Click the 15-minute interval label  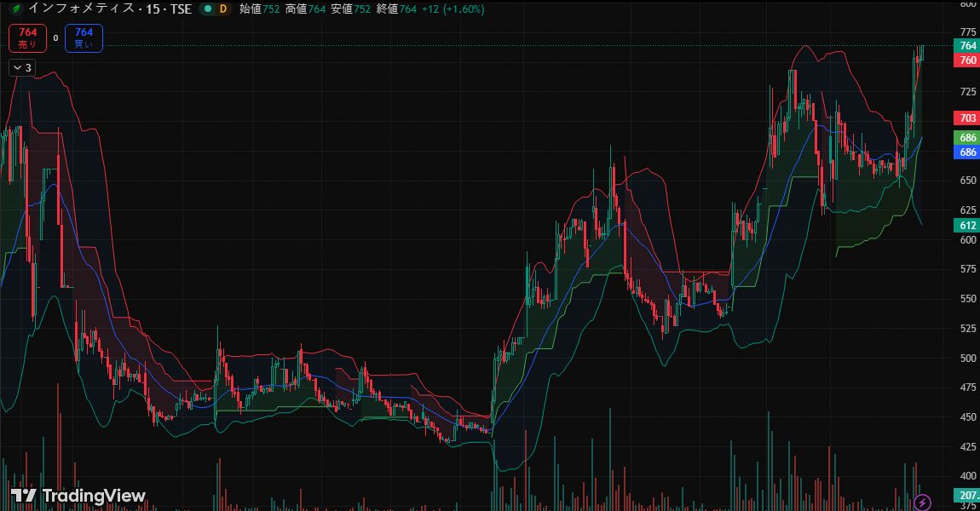[x=150, y=9]
